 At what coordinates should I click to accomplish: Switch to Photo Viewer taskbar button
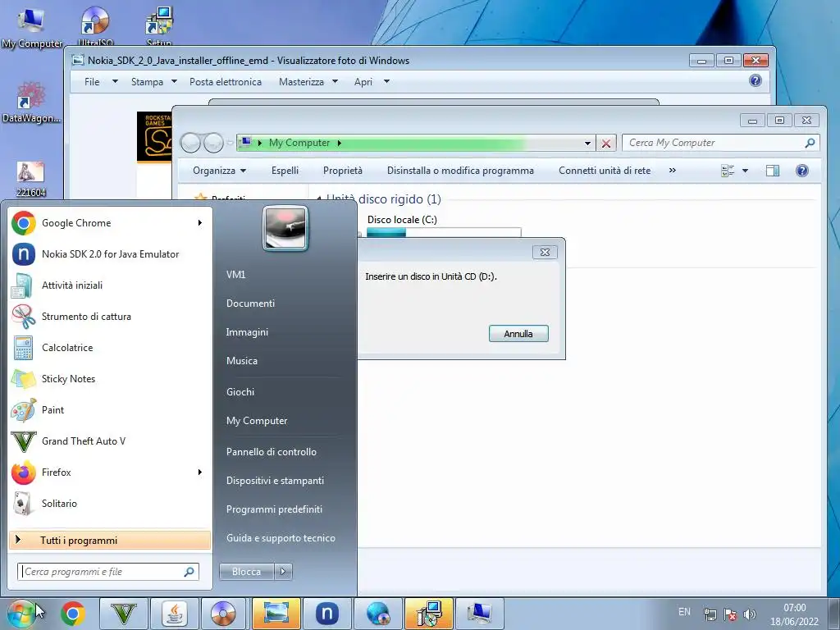276,614
